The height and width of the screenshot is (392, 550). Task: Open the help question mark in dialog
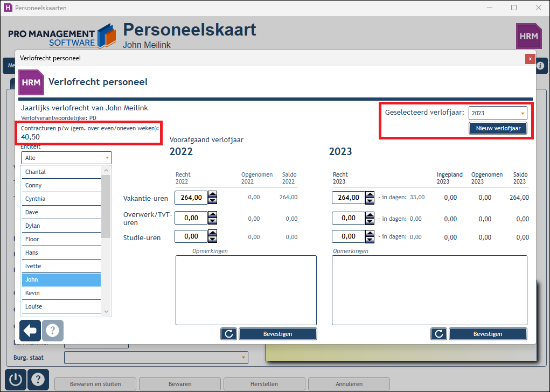pyautogui.click(x=53, y=330)
